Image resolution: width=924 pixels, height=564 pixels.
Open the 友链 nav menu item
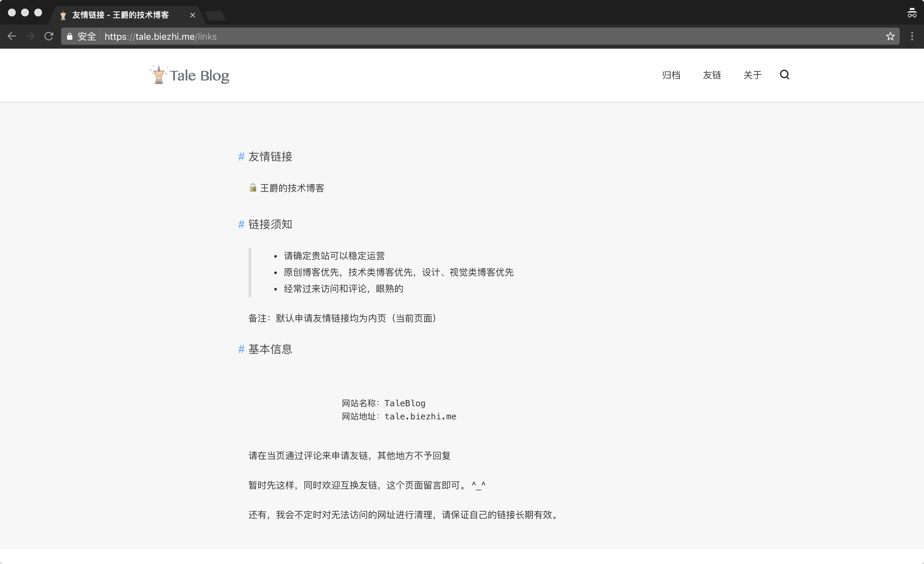coord(712,75)
